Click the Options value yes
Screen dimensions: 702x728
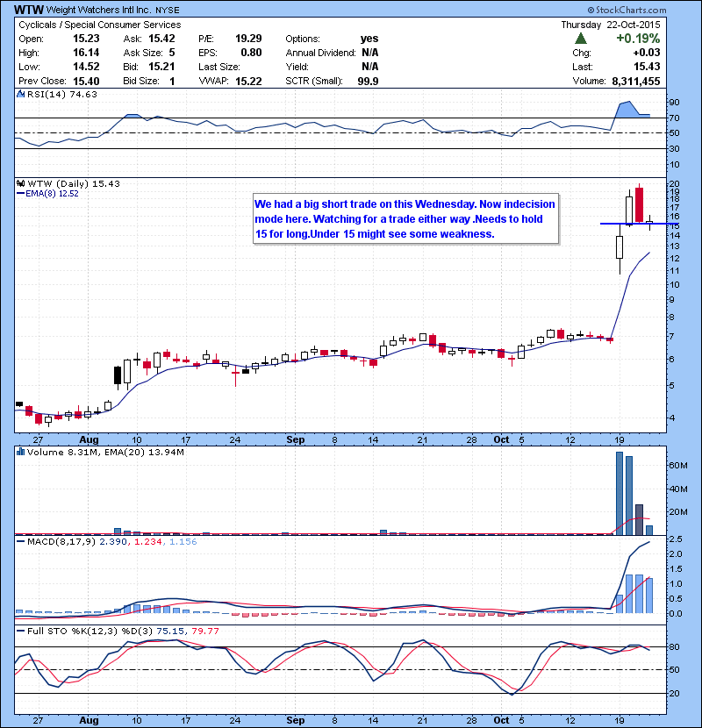click(x=369, y=39)
